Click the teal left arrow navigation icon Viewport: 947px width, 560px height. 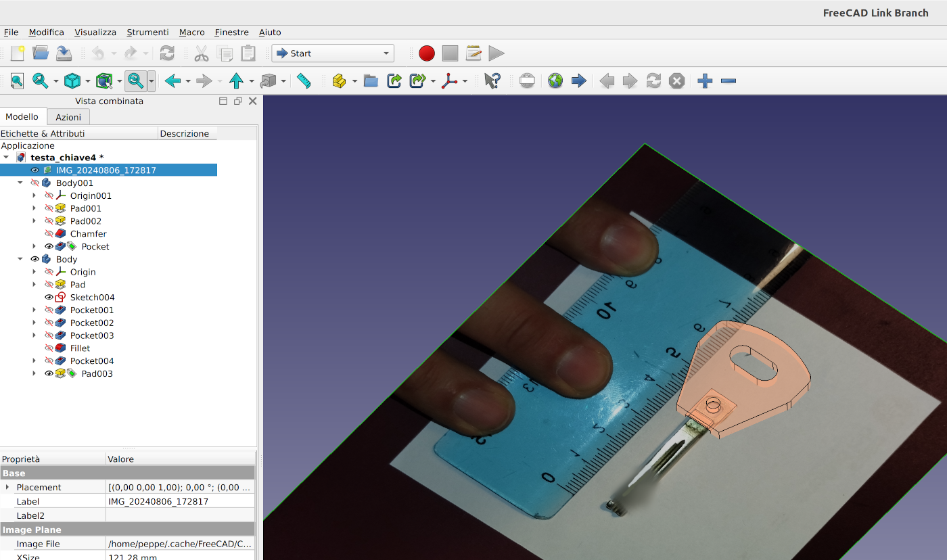coord(172,81)
